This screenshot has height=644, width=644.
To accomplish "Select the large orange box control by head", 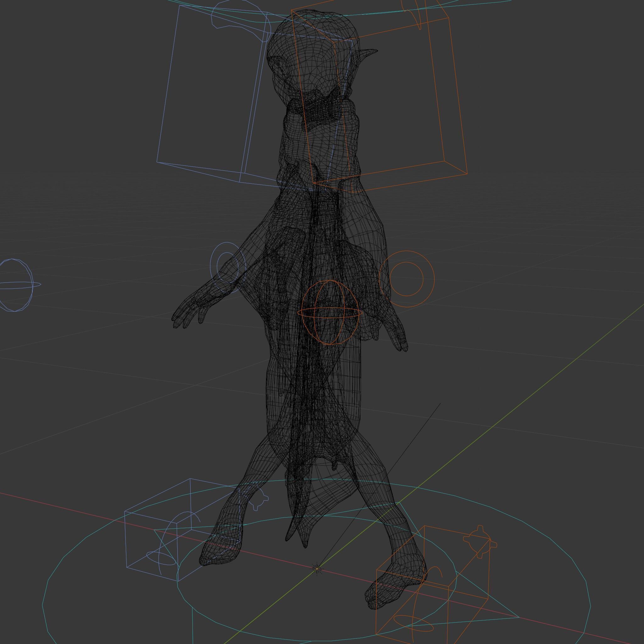I will tap(379, 97).
